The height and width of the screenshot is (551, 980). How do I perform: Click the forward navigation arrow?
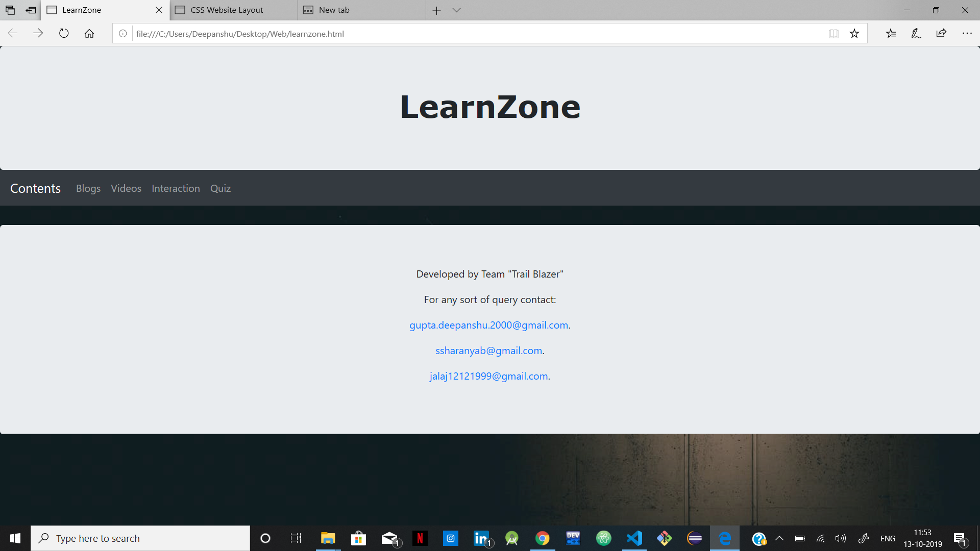[38, 34]
